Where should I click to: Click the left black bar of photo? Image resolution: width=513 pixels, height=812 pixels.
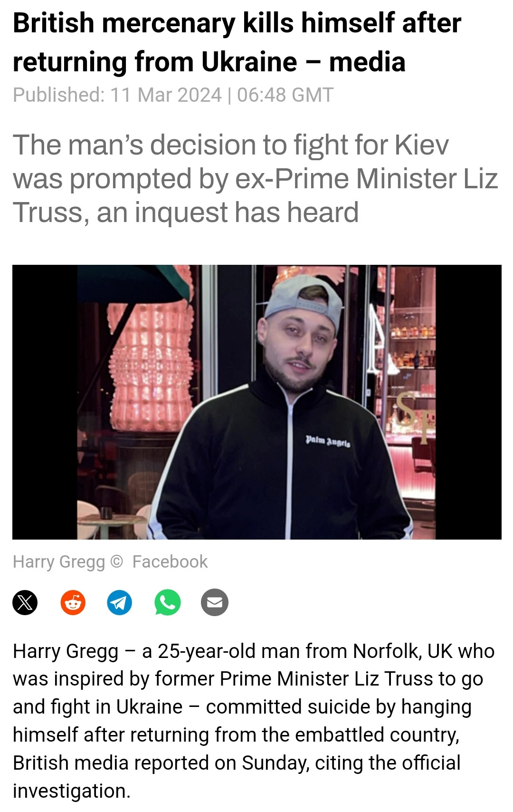(x=45, y=402)
